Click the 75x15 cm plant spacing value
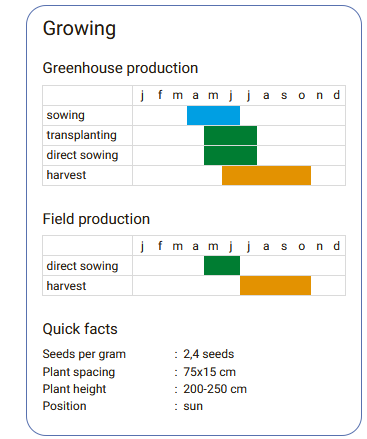 [x=209, y=372]
